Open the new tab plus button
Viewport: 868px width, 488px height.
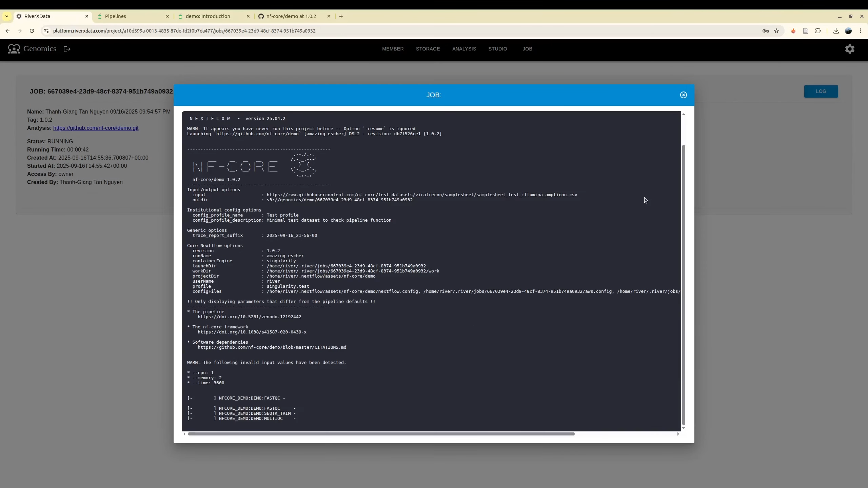pos(341,16)
